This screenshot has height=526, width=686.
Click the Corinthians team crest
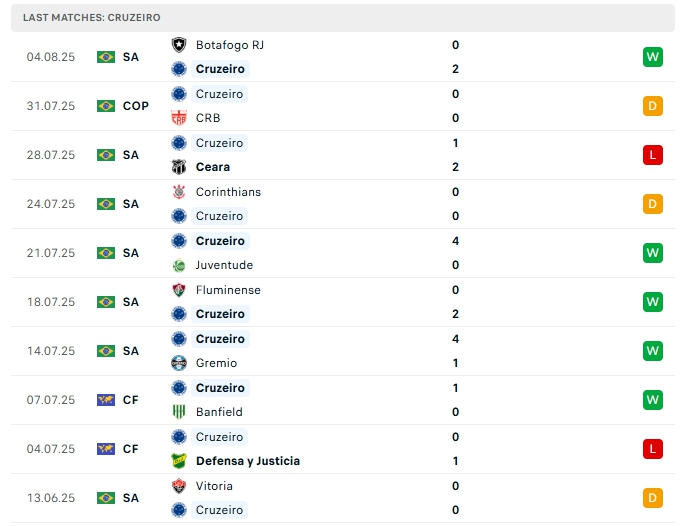click(x=179, y=192)
